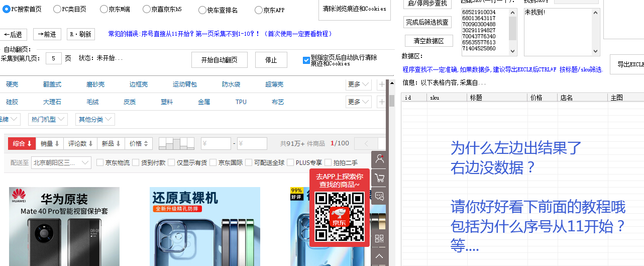Sort results by 评论数

click(80, 144)
